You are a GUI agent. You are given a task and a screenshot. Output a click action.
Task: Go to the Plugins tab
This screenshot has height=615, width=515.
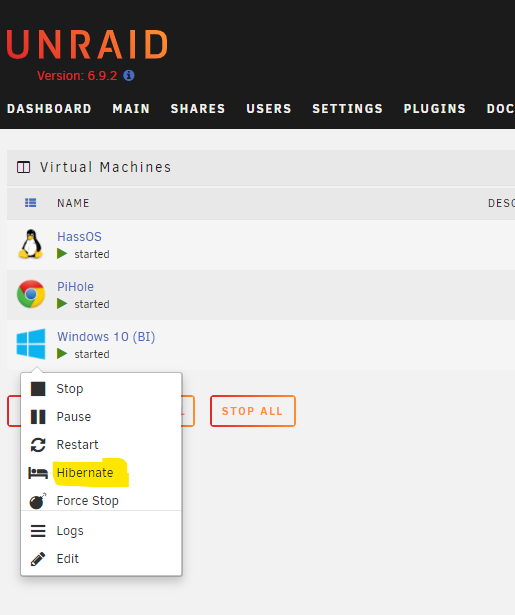tap(435, 109)
